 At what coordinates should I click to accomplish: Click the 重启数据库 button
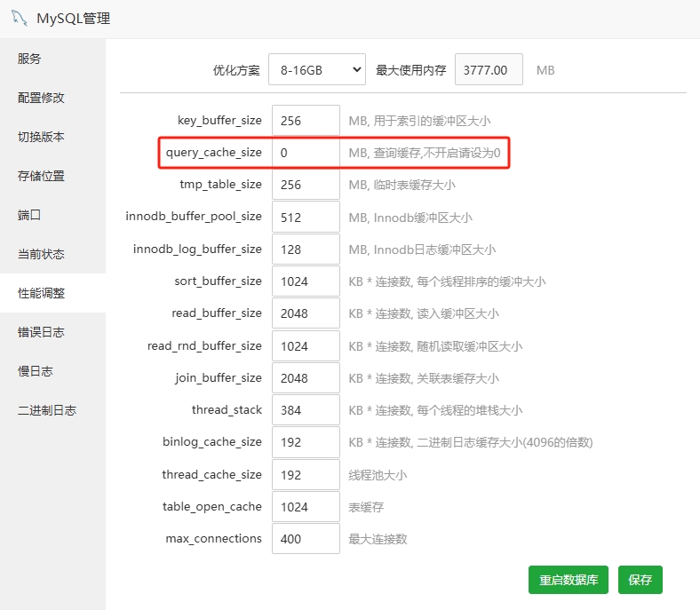569,580
